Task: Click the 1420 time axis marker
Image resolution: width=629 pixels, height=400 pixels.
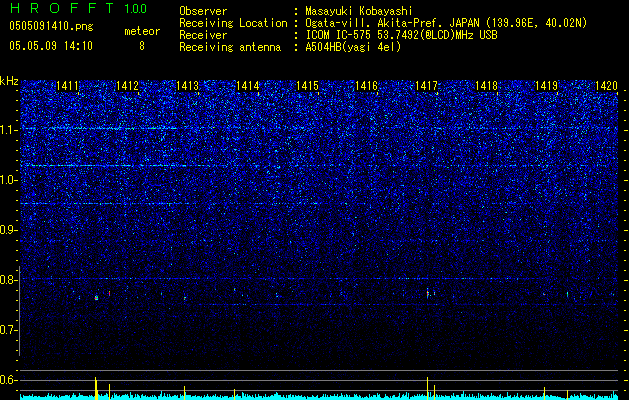Action: 606,86
